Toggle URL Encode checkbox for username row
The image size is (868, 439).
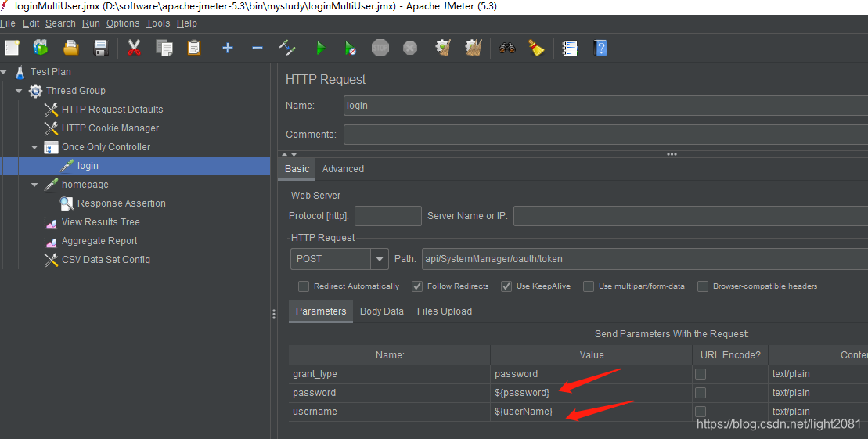[x=701, y=412]
